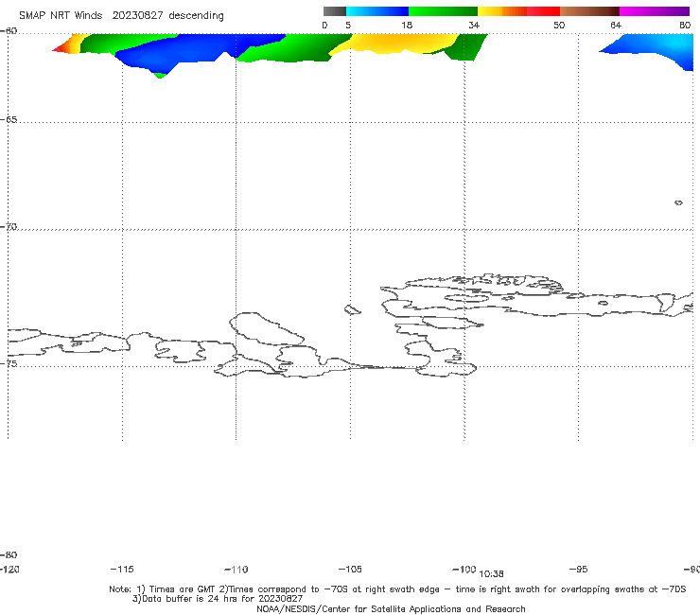The width and height of the screenshot is (700, 615).
Task: Click the latitude label '-75'
Action: click(x=9, y=363)
